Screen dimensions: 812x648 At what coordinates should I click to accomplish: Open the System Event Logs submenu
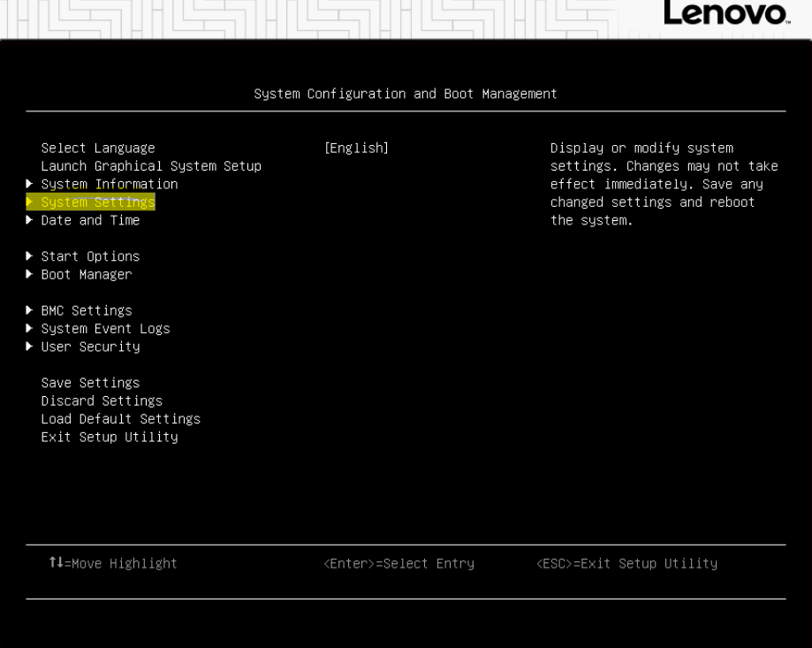click(106, 329)
